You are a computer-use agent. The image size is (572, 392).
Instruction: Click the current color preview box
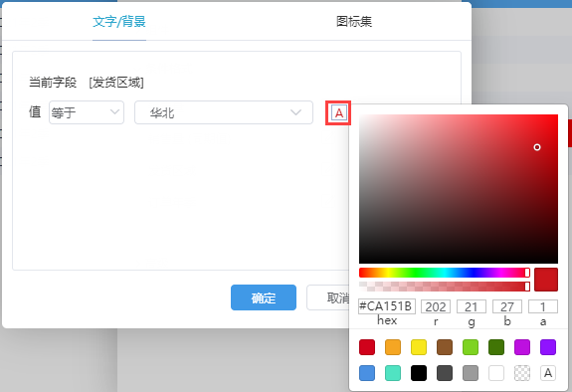tap(546, 280)
